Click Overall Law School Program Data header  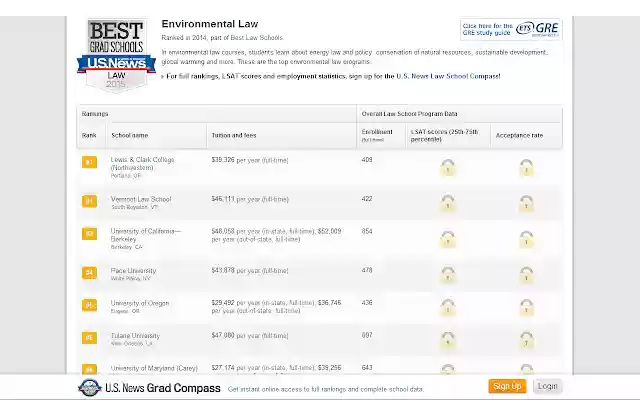[409, 114]
